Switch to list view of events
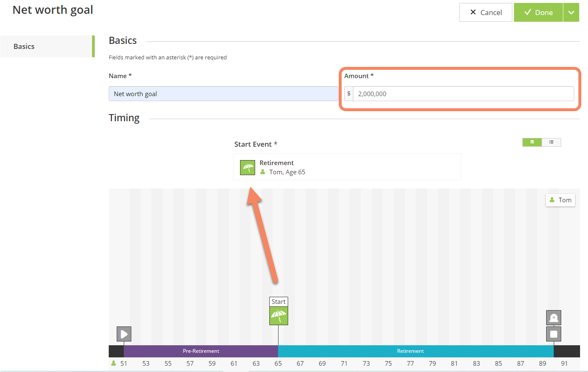The height and width of the screenshot is (372, 588). point(551,142)
